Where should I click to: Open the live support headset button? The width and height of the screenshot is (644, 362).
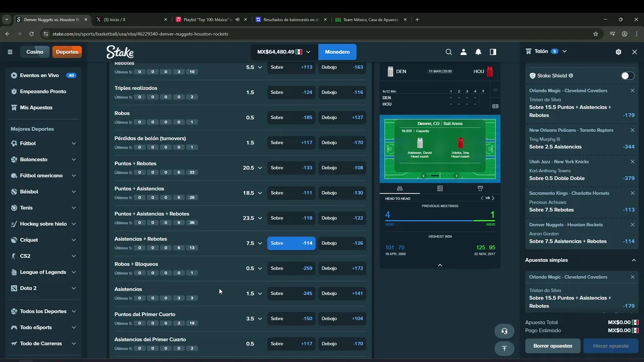tap(504, 331)
